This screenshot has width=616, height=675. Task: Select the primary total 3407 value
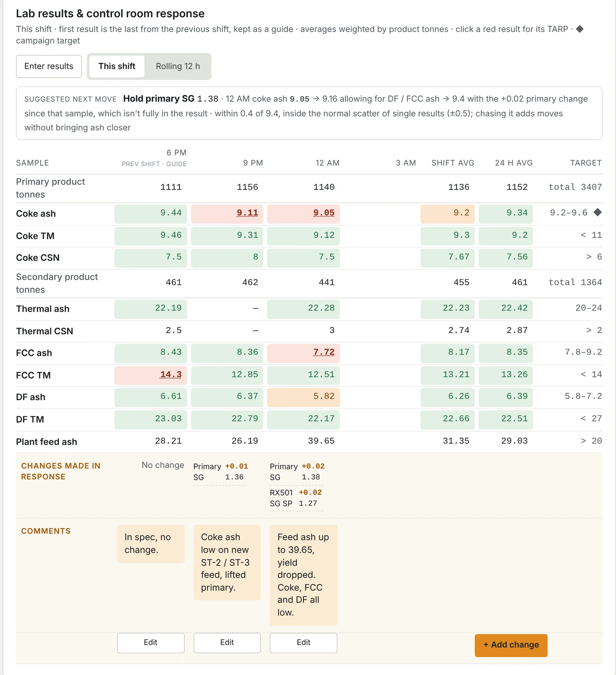[x=575, y=187]
